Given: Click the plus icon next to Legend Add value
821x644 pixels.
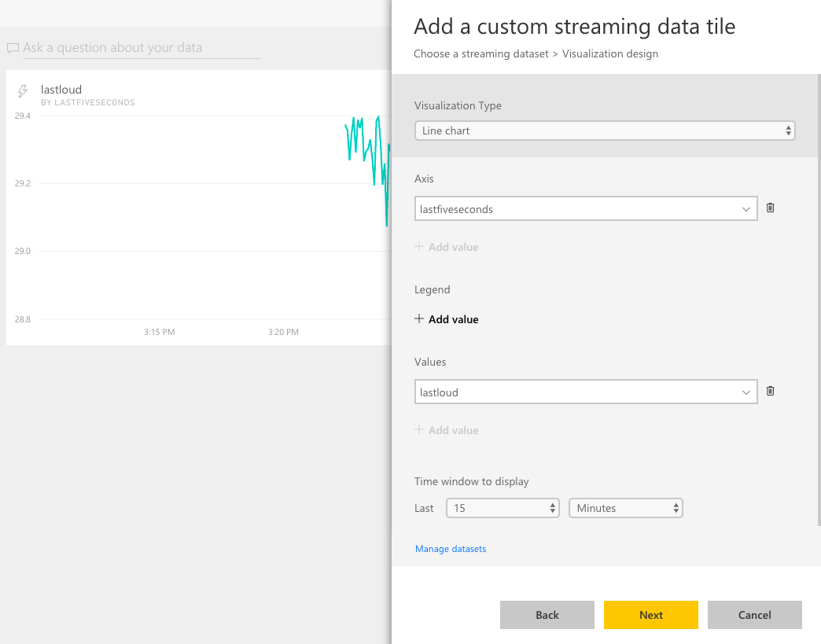Looking at the screenshot, I should tap(420, 318).
